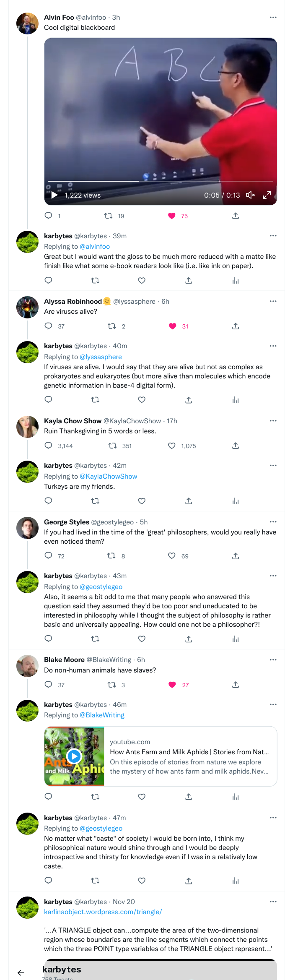Open more options for Alvin Foo's tweet
The image size is (285, 980).
(x=273, y=17)
